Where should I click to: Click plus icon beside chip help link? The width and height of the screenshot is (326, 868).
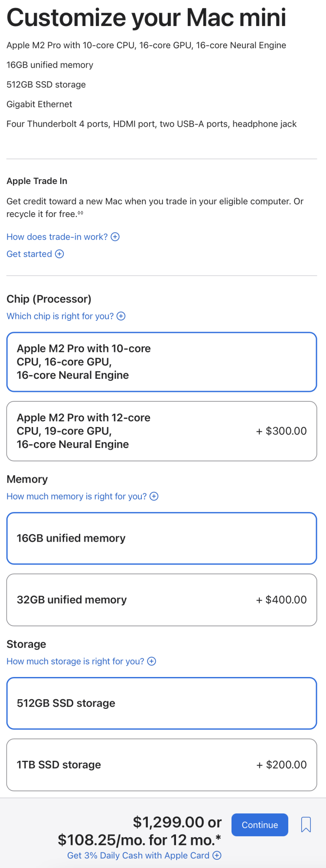121,316
